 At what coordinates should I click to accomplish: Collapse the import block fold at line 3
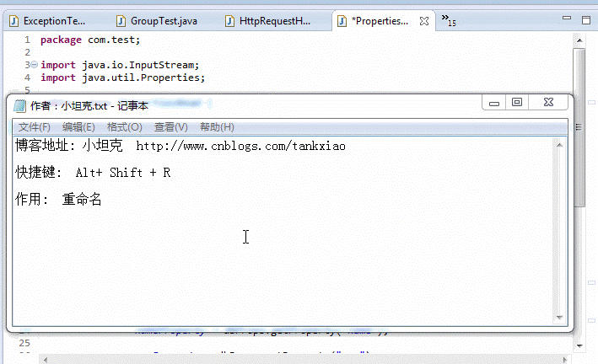pyautogui.click(x=34, y=65)
